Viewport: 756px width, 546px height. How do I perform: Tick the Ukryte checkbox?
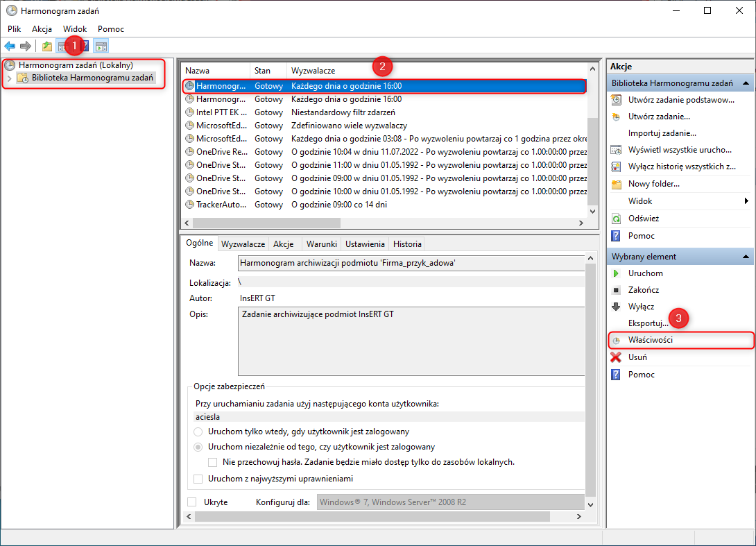192,502
